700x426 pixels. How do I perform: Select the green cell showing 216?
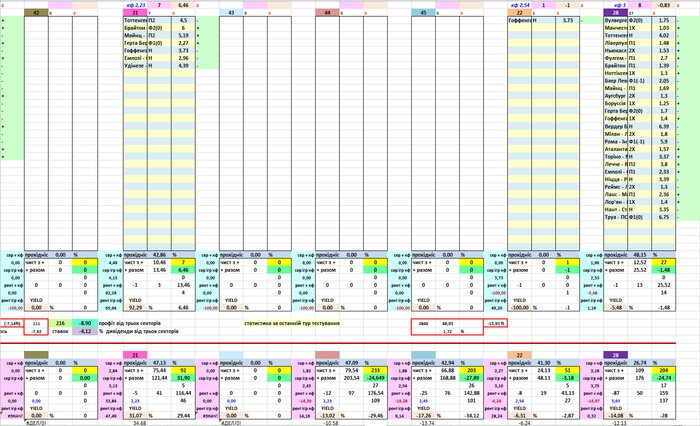coord(60,323)
